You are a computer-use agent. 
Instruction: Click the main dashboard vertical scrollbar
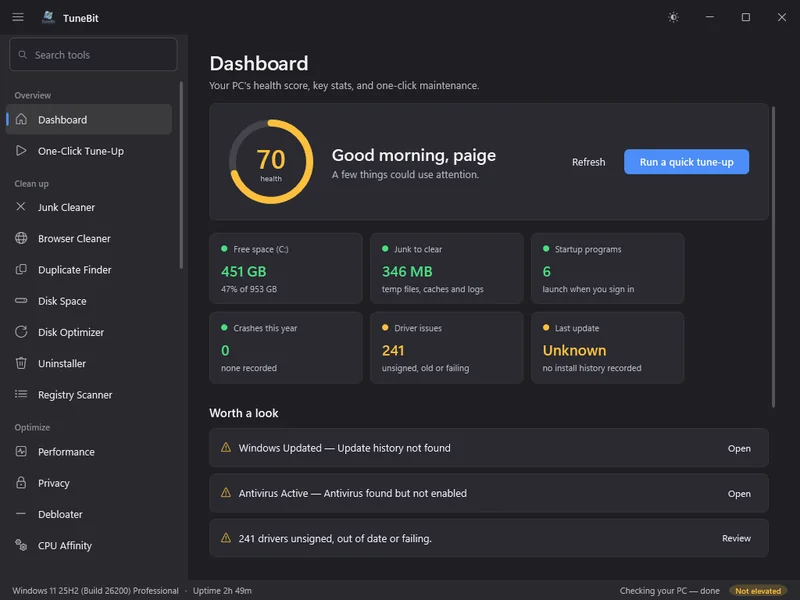pos(773,257)
